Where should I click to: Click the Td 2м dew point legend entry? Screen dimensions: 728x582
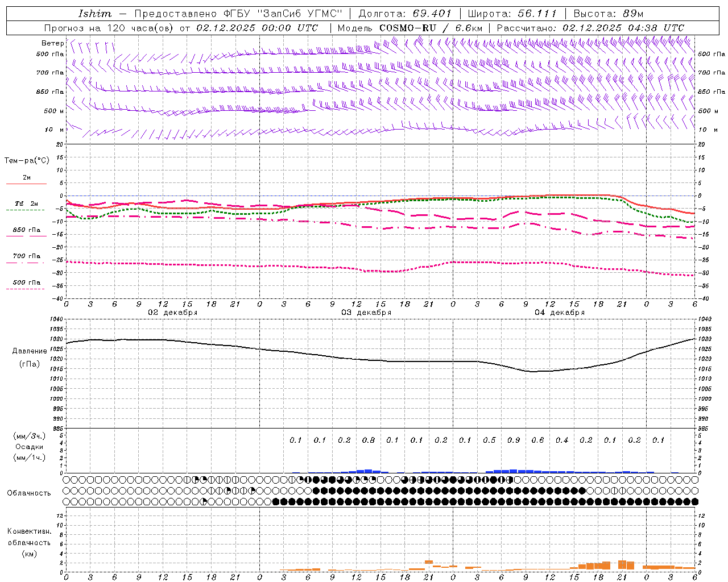pos(27,203)
